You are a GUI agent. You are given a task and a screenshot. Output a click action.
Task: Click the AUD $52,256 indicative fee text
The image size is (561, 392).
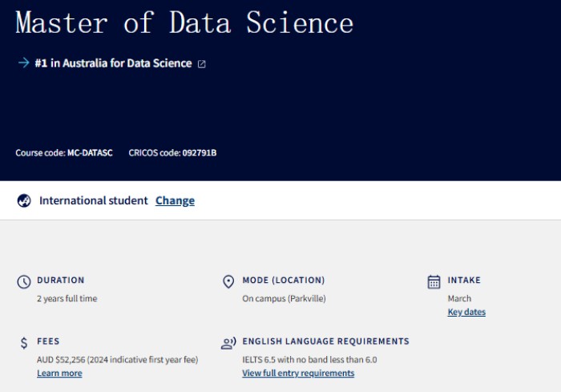click(117, 359)
